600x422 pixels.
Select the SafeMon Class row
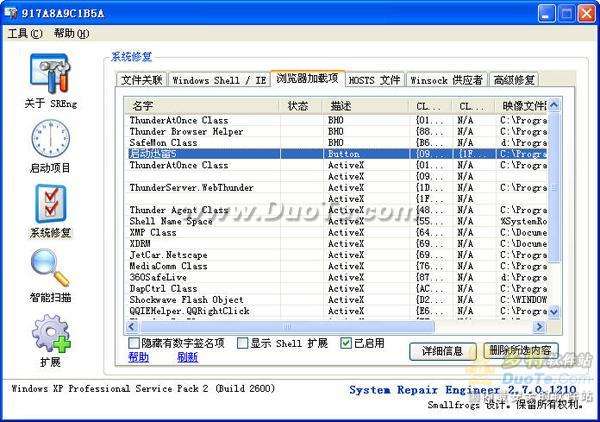pos(337,143)
